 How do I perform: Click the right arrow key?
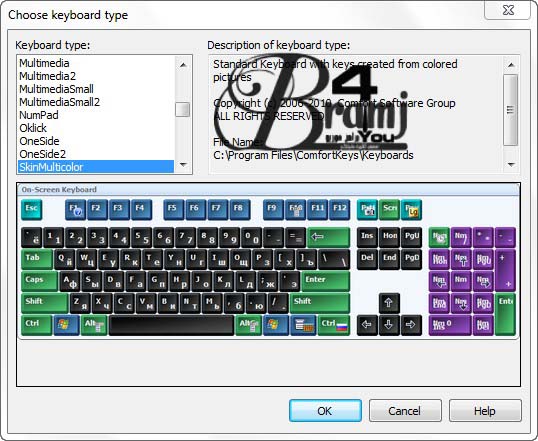(x=411, y=325)
